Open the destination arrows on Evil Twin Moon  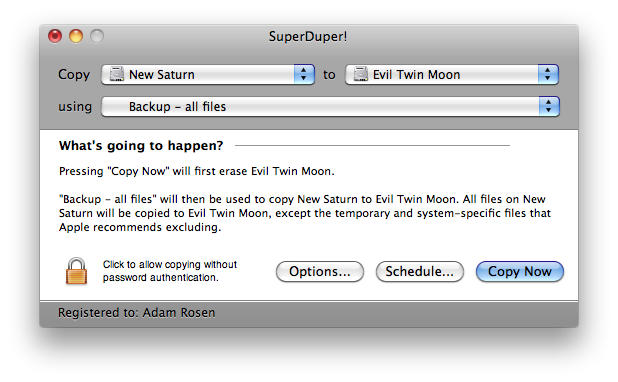[x=548, y=74]
